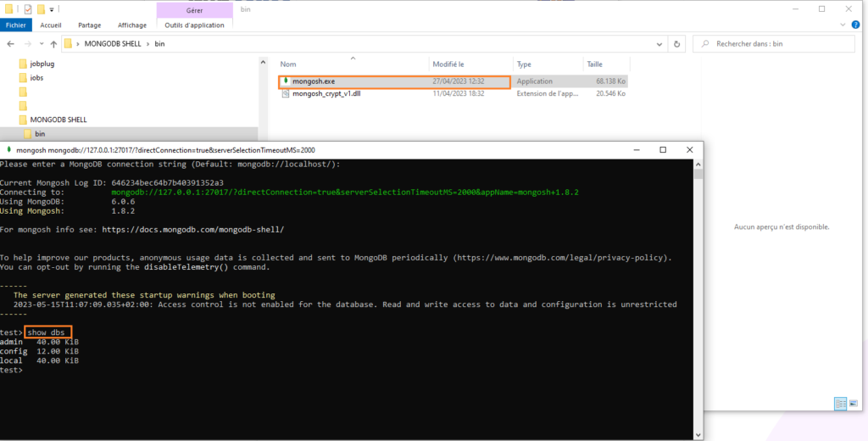Click the docs.mongodb.com/mongodb-shell URL text

coord(192,229)
